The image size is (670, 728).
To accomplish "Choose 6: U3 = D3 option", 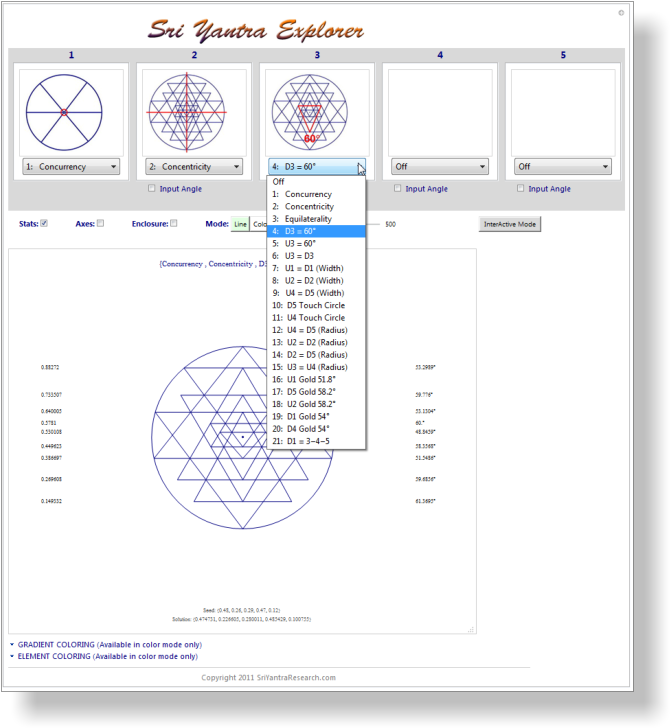I will (x=316, y=256).
